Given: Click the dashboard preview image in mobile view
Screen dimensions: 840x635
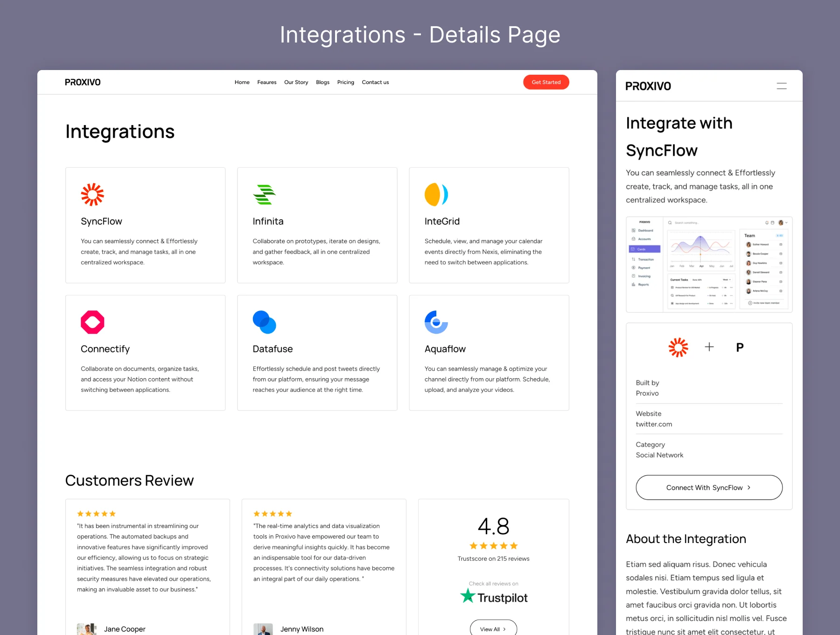Looking at the screenshot, I should 709,265.
